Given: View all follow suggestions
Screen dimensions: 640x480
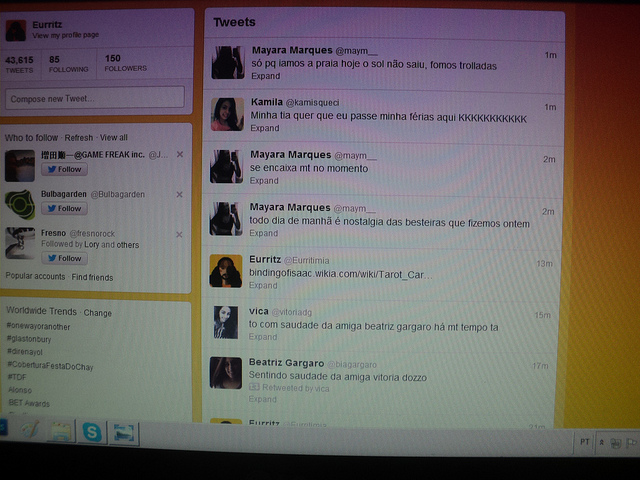Looking at the screenshot, I should tap(113, 138).
